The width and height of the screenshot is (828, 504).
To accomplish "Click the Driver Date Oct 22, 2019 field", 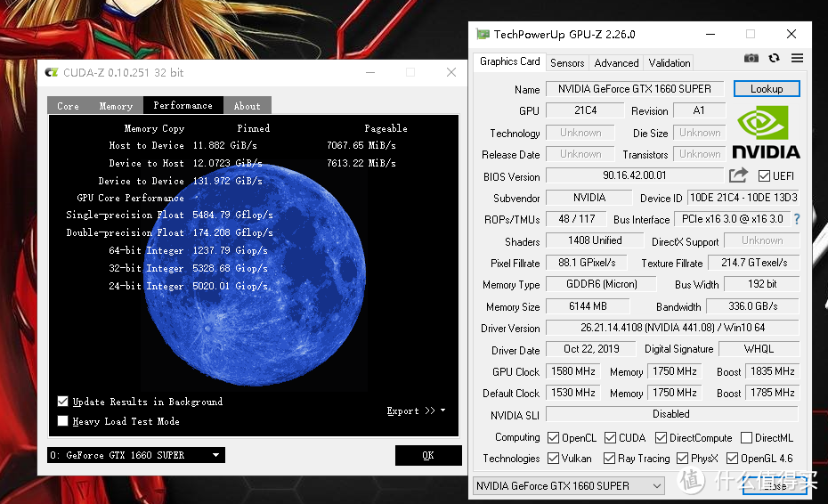I will (x=591, y=349).
